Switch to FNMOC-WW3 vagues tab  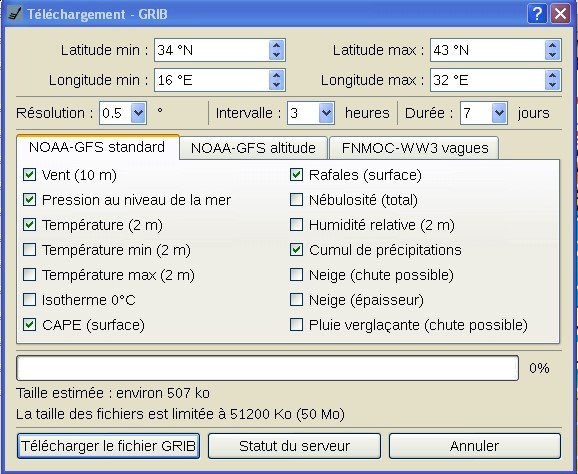(x=415, y=148)
